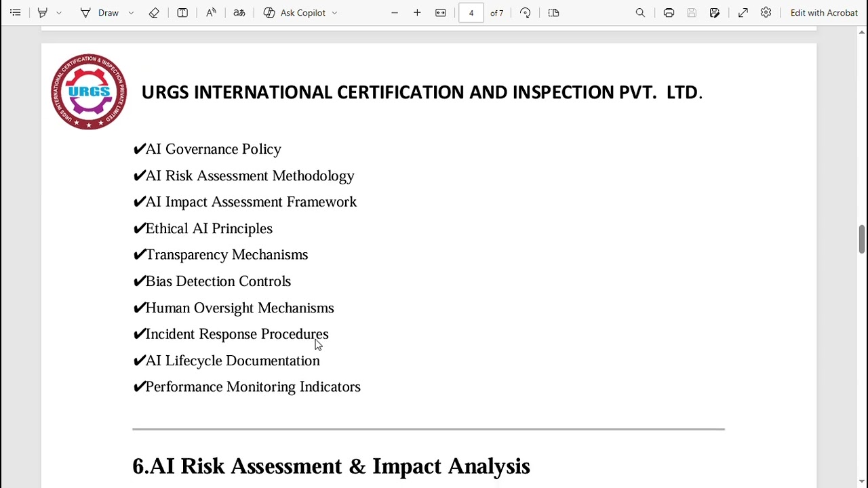Open the Translate tool
The width and height of the screenshot is (868, 488).
[239, 13]
